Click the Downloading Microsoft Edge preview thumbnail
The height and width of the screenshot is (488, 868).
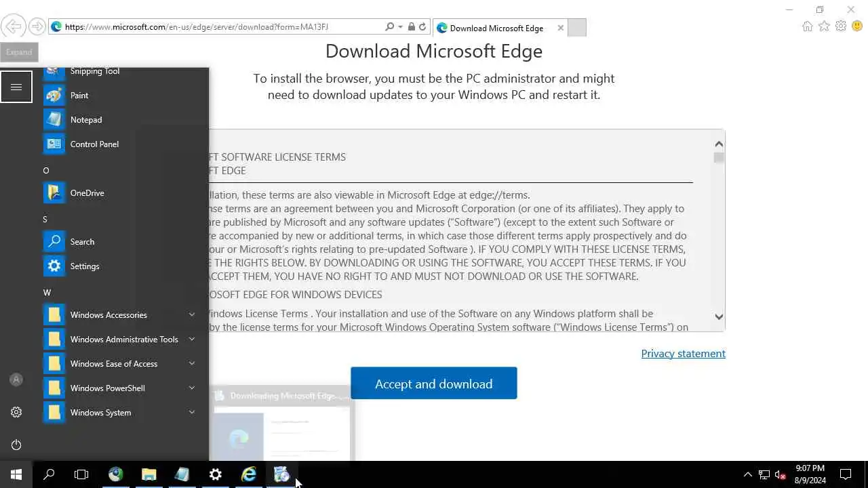click(x=282, y=423)
